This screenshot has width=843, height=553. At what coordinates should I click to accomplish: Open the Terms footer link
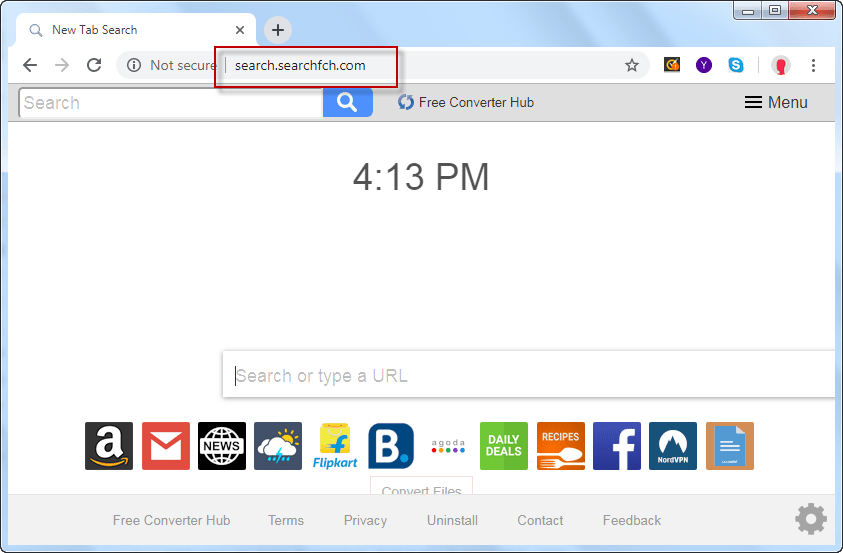pos(286,520)
